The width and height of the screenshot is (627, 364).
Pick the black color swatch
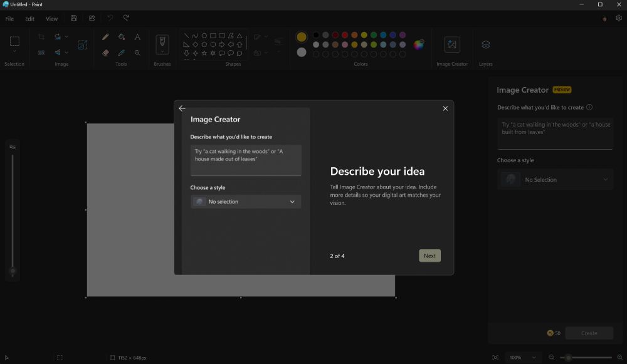(x=316, y=35)
